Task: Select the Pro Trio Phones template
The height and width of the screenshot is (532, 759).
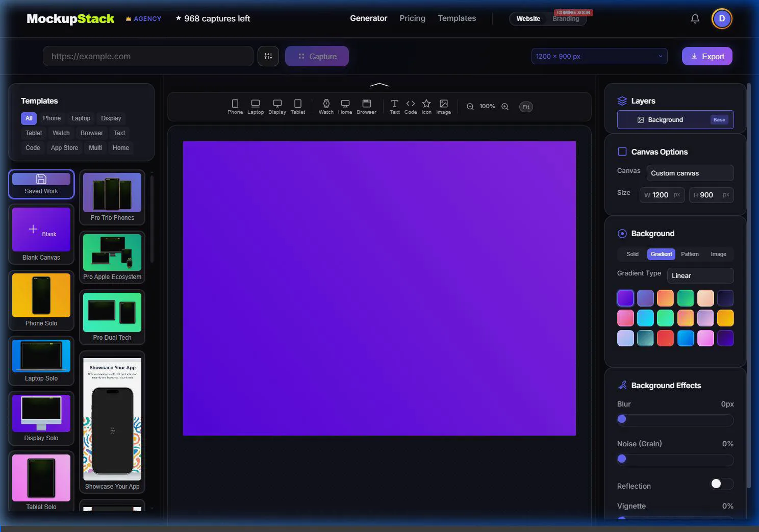Action: [x=112, y=197]
